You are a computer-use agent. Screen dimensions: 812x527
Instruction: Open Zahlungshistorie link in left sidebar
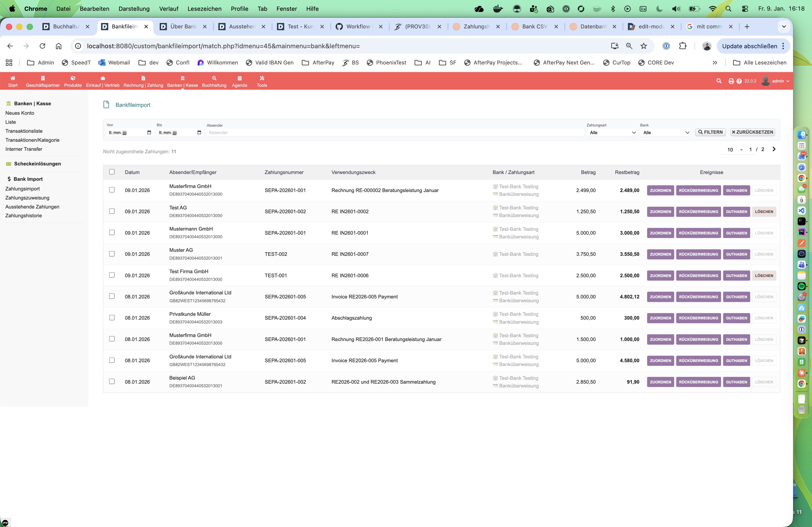coord(23,216)
